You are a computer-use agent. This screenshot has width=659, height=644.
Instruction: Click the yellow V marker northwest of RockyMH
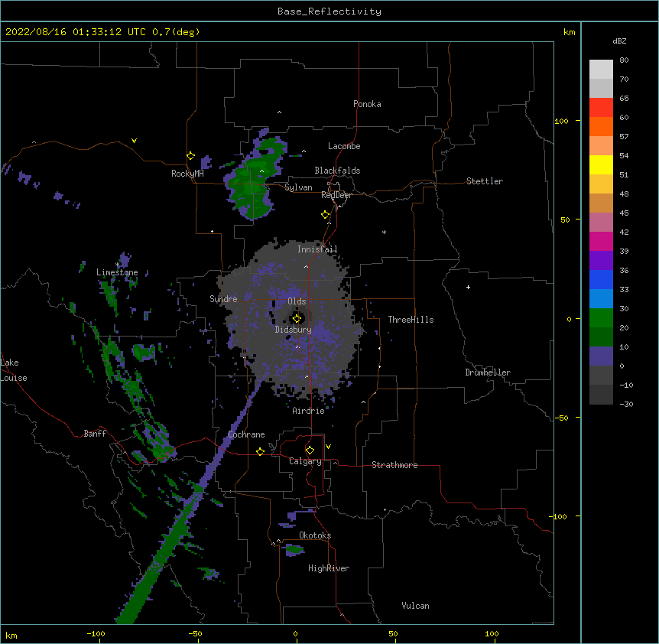click(134, 141)
